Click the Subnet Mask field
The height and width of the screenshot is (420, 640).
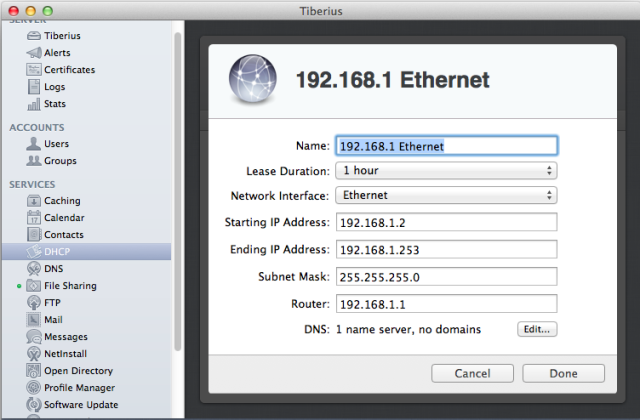(447, 277)
